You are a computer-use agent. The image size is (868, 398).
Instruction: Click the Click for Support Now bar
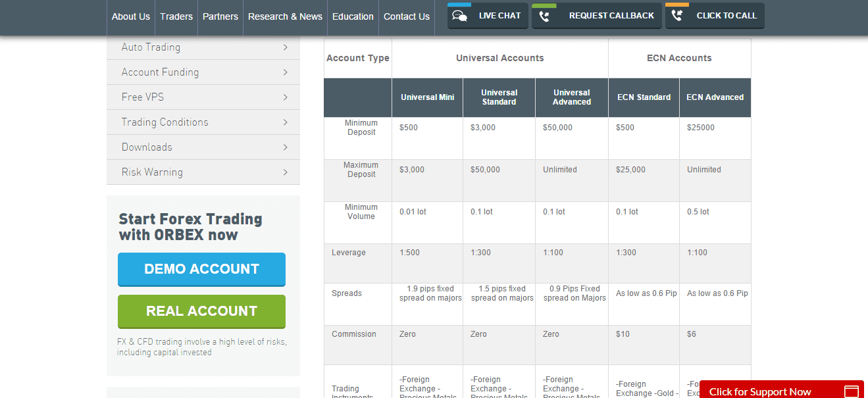click(782, 389)
